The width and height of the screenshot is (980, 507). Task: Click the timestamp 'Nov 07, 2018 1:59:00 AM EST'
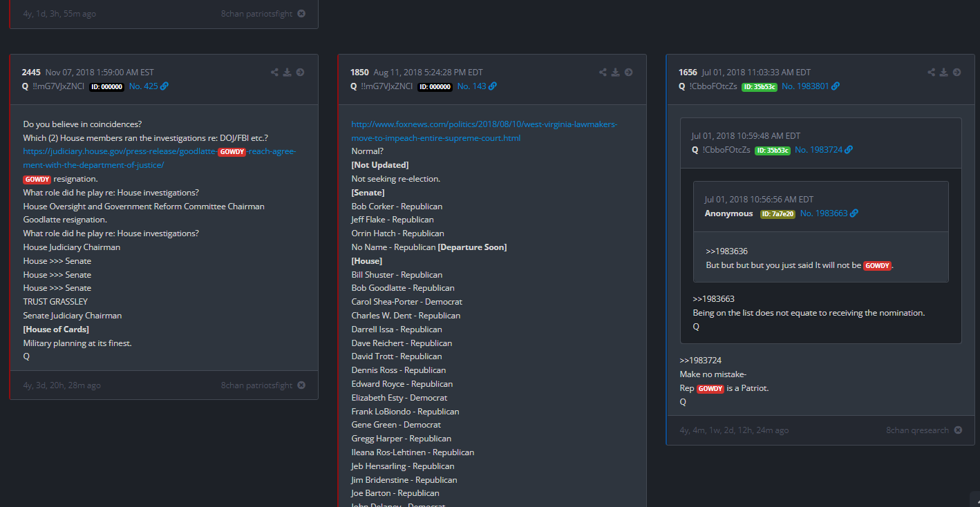tap(100, 73)
